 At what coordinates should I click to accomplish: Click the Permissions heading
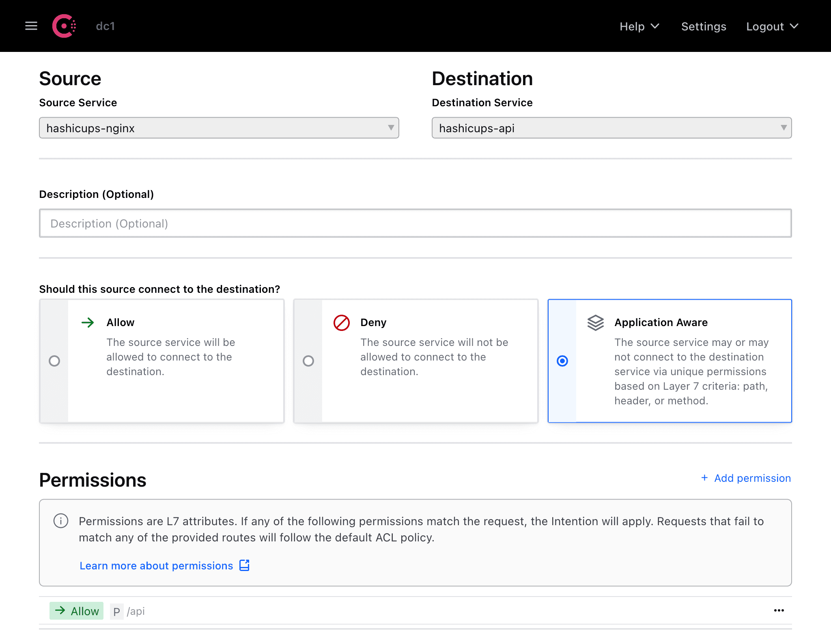click(93, 480)
